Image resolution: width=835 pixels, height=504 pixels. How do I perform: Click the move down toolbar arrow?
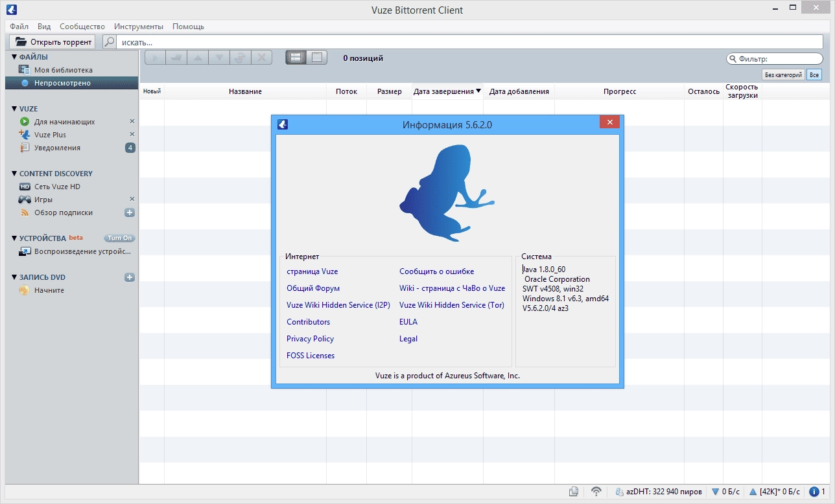(x=218, y=58)
